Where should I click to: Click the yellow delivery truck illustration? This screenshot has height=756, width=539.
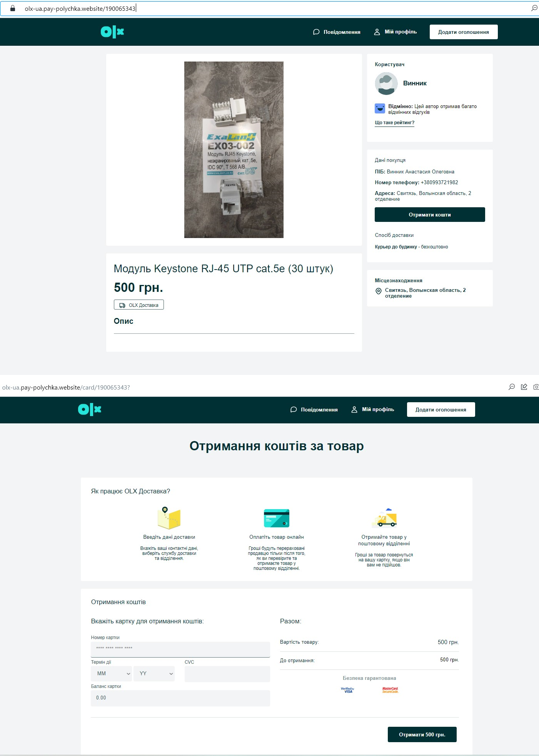point(384,518)
